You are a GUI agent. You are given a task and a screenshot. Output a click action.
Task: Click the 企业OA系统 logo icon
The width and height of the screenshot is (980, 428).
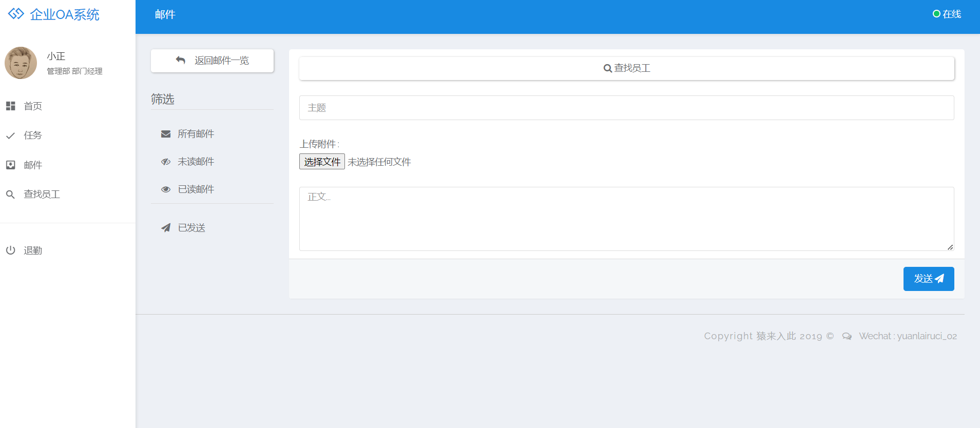click(x=16, y=14)
